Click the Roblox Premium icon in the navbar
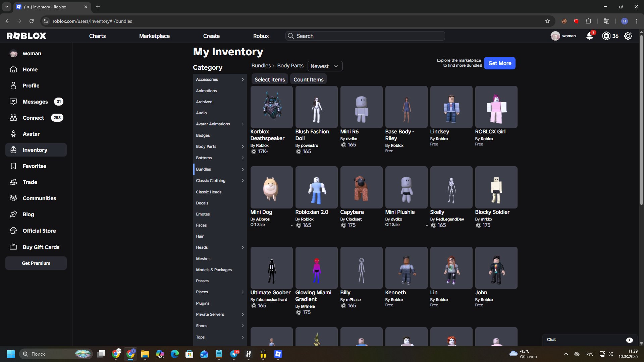Image resolution: width=644 pixels, height=362 pixels. pos(606,36)
